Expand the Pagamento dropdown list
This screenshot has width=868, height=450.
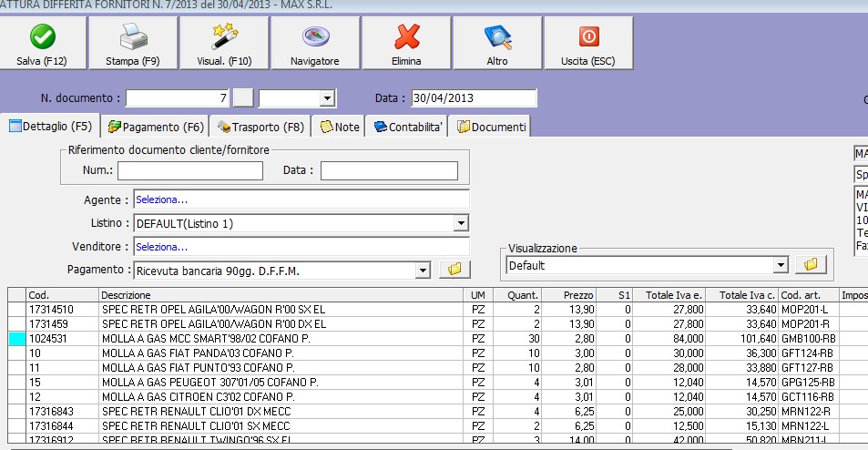point(422,271)
